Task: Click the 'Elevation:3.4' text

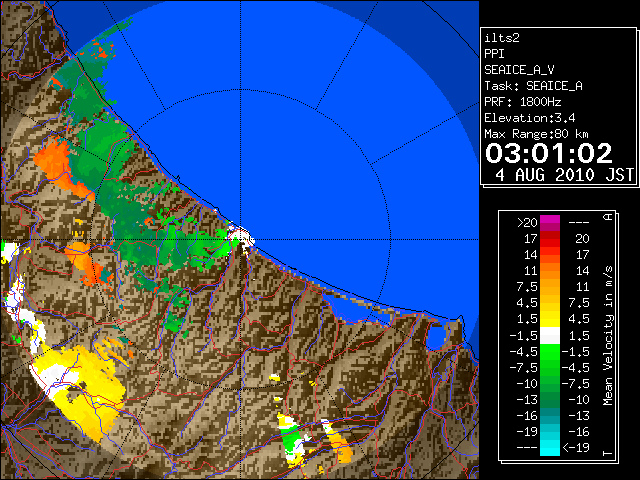Action: (530, 118)
